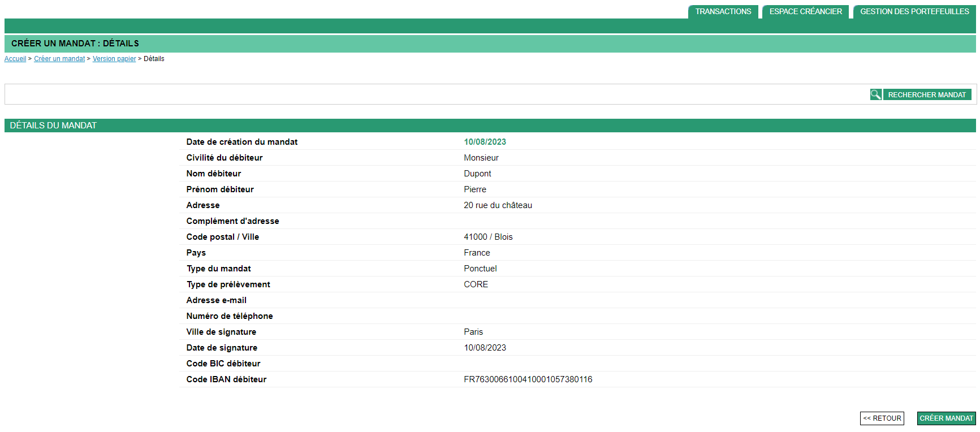Click the signature city value Paris
Viewport: 980px width, 432px height.
(473, 332)
